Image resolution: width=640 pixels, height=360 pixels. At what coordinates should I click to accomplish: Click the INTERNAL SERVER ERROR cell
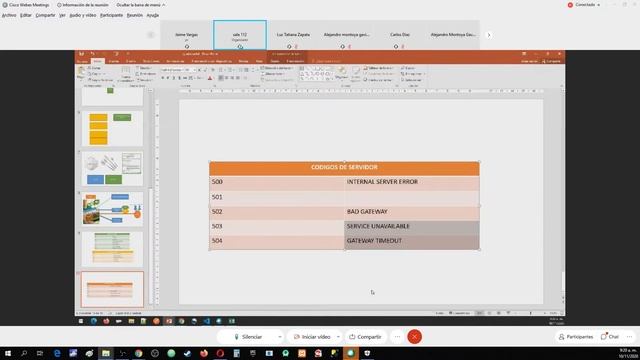click(411, 182)
